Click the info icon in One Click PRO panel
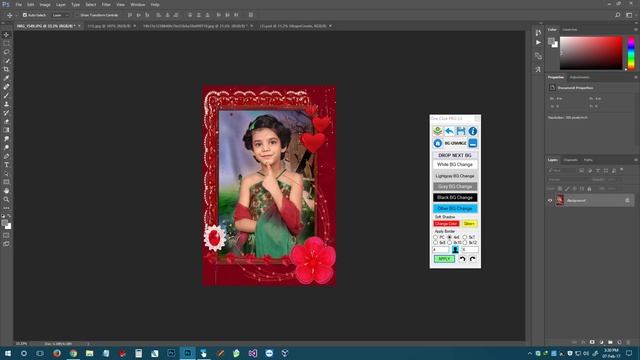 tap(473, 131)
